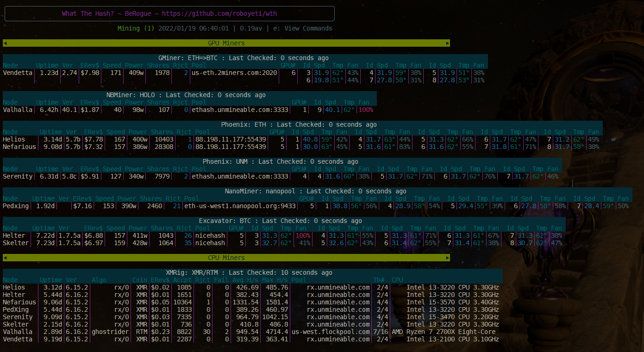Click Valhalla's 100% fan value in NBMiner
The height and width of the screenshot is (352, 644).
(366, 110)
